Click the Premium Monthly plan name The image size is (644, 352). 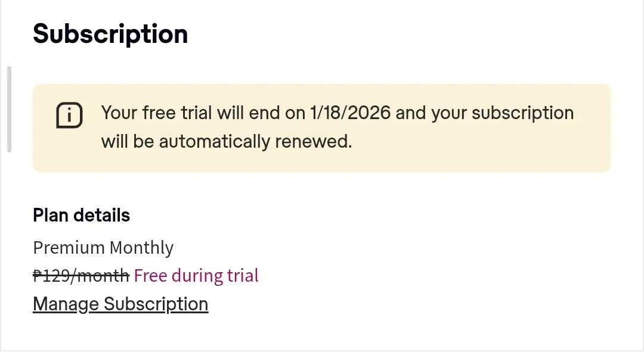tap(103, 248)
